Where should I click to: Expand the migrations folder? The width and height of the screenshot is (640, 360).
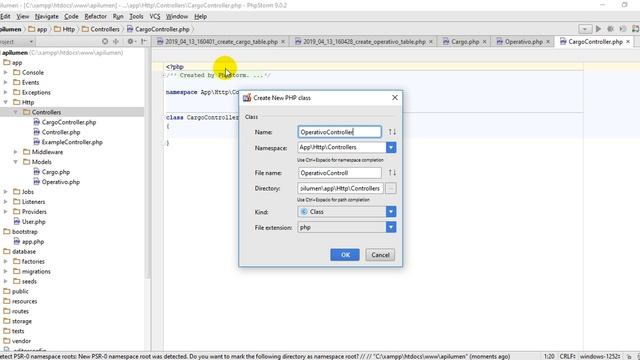click(6, 271)
